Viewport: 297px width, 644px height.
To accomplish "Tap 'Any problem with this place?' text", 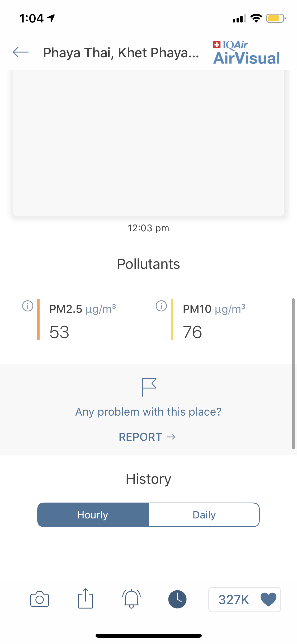I will [148, 412].
